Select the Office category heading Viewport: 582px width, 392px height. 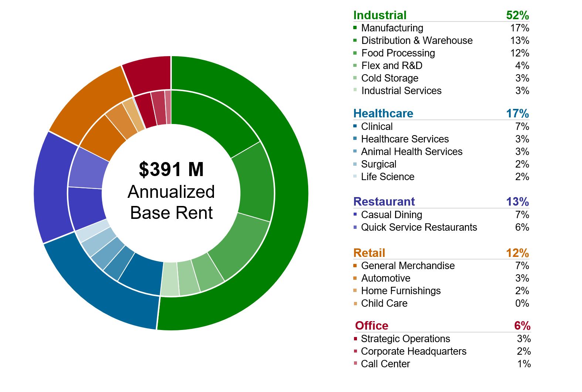[372, 326]
